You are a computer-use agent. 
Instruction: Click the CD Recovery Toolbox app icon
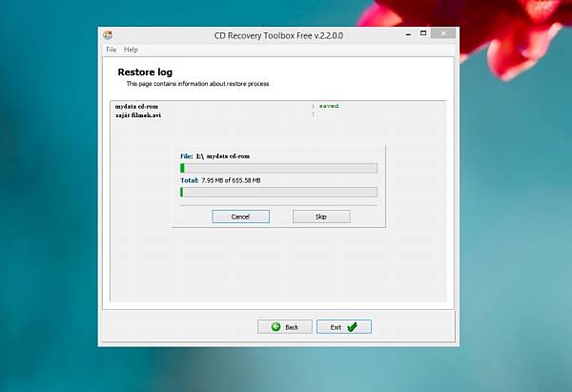pyautogui.click(x=108, y=35)
